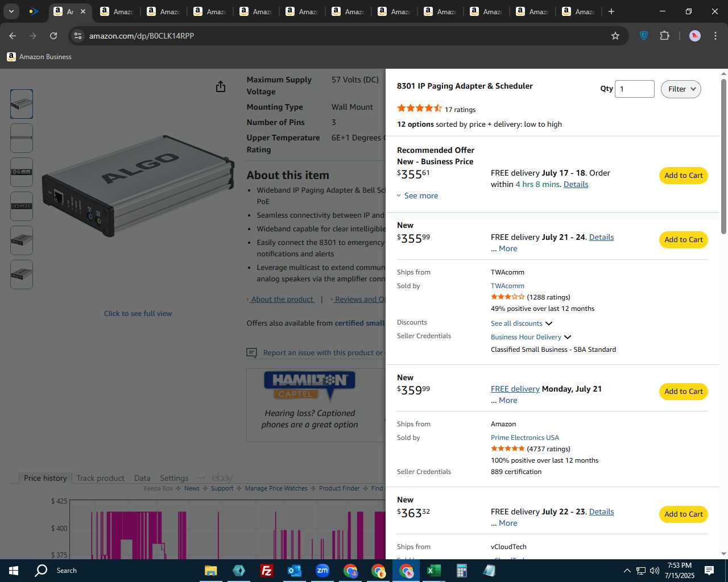
Task: Click to see full view link
Action: click(x=138, y=314)
